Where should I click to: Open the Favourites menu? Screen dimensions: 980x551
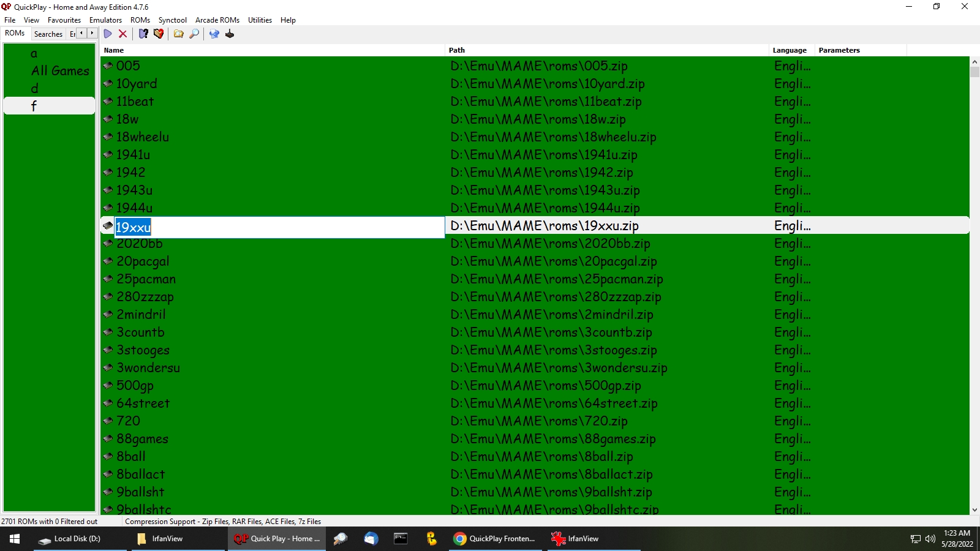[x=64, y=20]
